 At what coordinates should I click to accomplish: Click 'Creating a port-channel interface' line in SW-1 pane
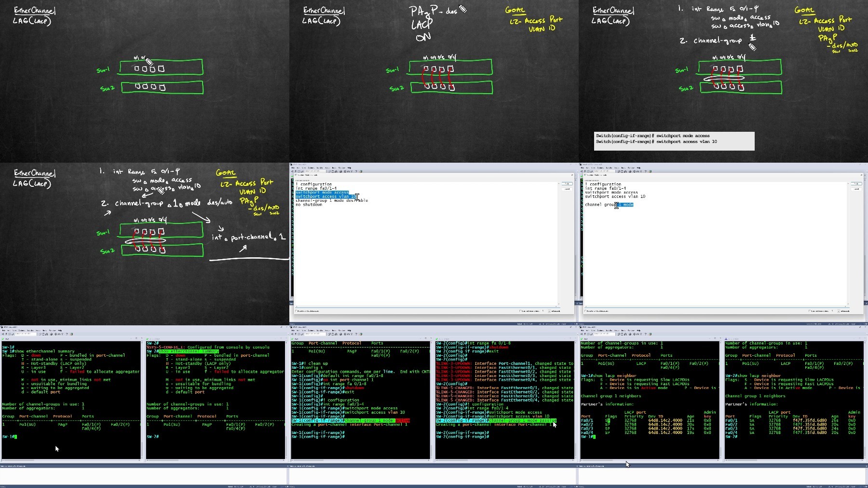(x=350, y=425)
